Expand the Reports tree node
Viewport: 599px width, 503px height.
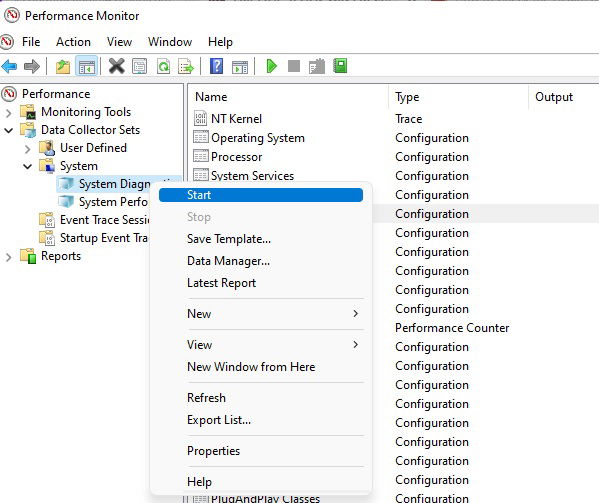(8, 257)
